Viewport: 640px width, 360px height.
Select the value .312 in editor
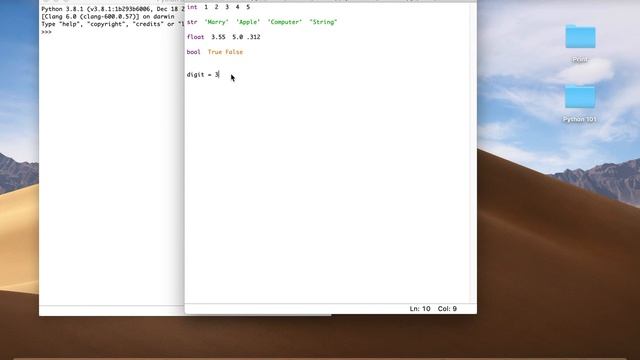[x=253, y=37]
